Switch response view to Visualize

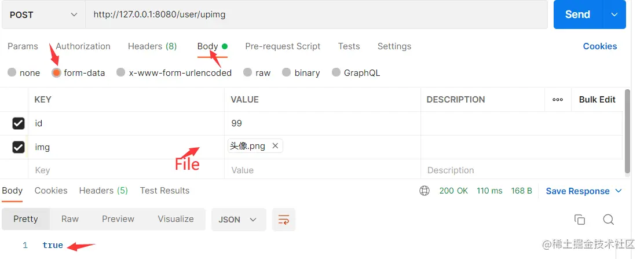(x=176, y=219)
